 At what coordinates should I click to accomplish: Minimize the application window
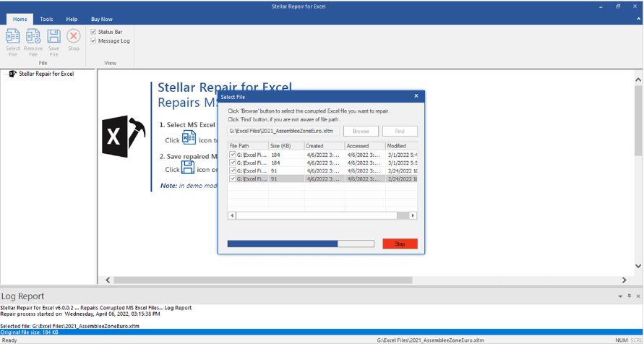tap(601, 7)
